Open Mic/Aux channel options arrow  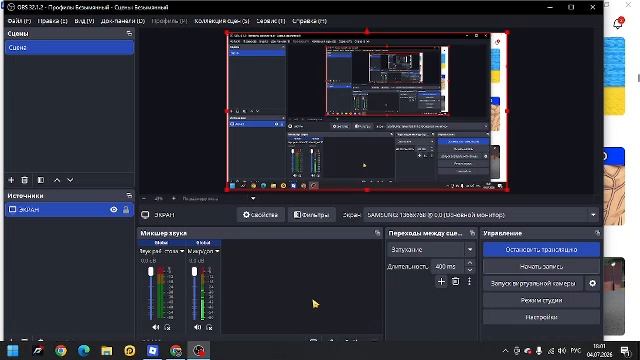(x=217, y=251)
